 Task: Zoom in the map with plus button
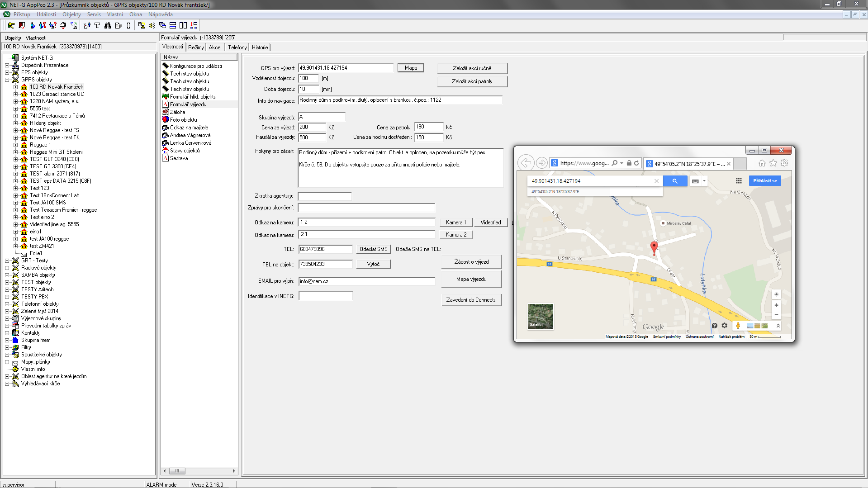[x=776, y=305]
